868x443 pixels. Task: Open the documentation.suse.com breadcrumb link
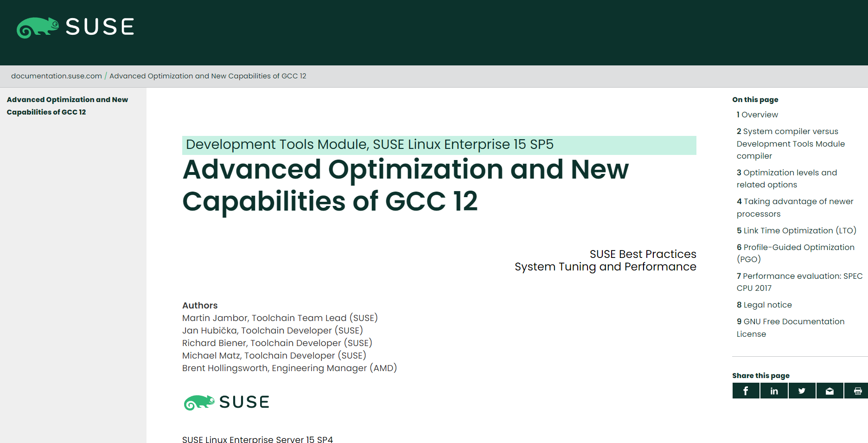point(57,76)
